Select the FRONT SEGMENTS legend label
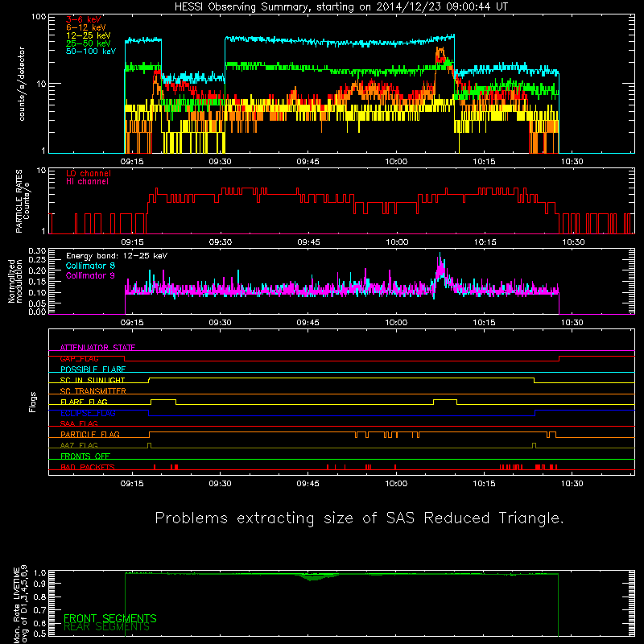Viewport: 644px width, 644px height. pyautogui.click(x=110, y=618)
